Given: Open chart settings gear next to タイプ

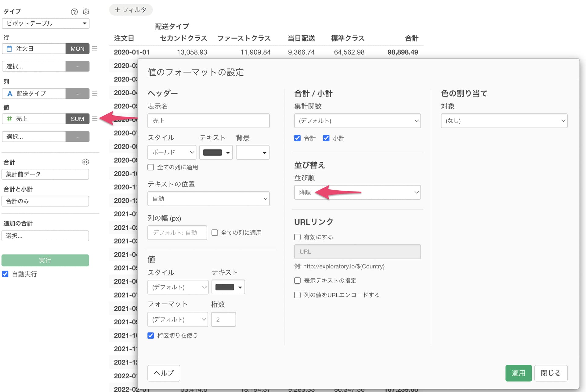Looking at the screenshot, I should [x=86, y=12].
